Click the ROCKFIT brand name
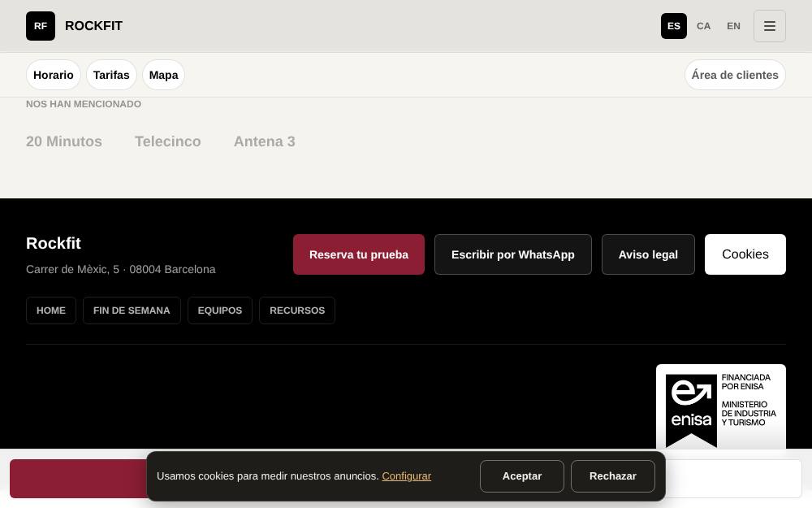This screenshot has height=508, width=812. (93, 26)
